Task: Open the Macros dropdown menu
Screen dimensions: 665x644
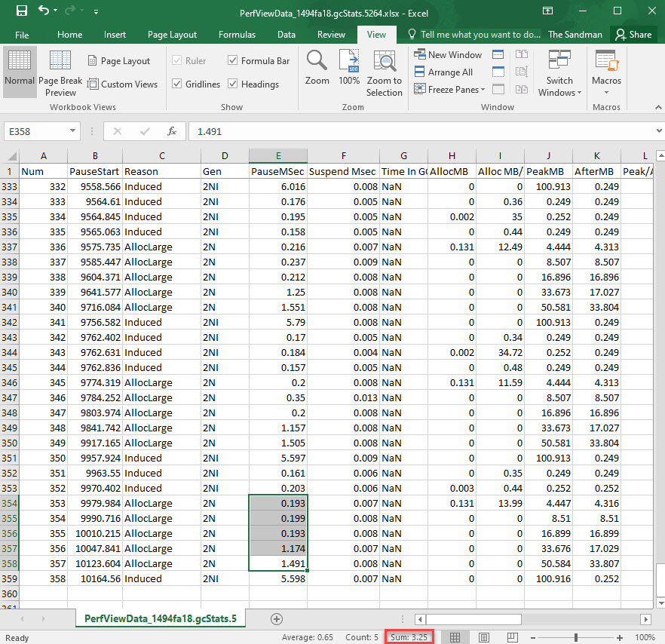Action: tap(606, 73)
